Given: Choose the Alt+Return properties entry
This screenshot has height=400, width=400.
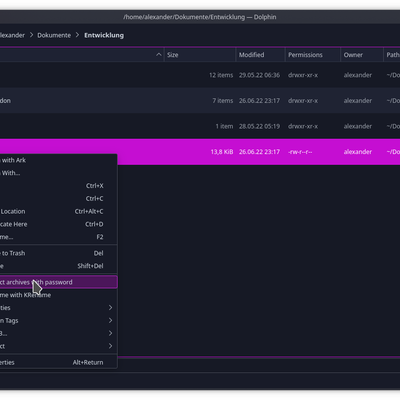Looking at the screenshot, I should tap(58, 362).
